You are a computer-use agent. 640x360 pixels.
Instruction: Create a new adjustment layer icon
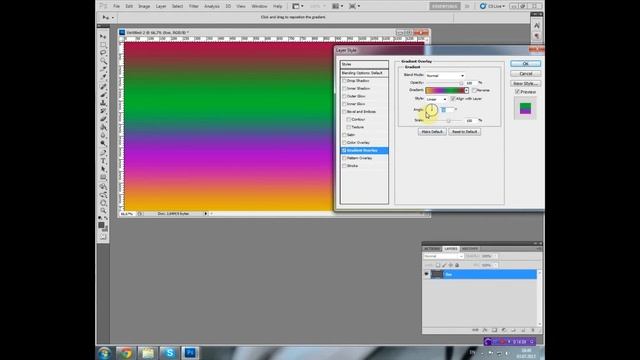click(x=504, y=330)
